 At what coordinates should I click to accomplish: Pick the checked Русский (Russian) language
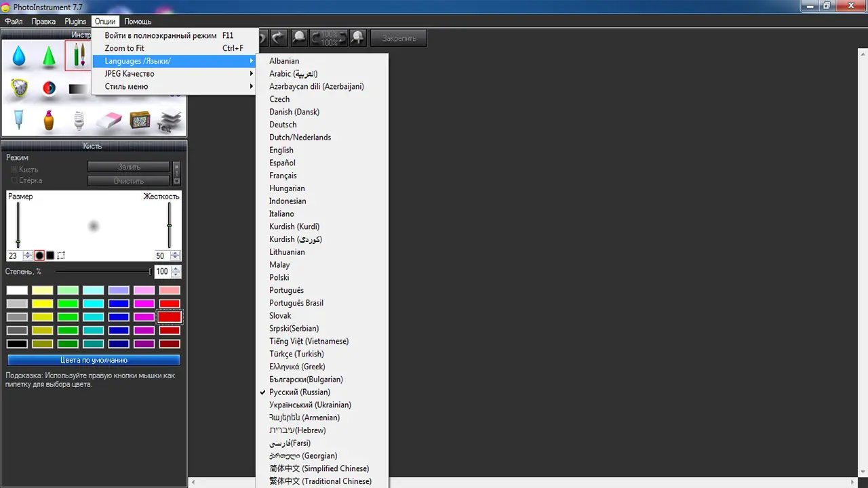[322, 392]
